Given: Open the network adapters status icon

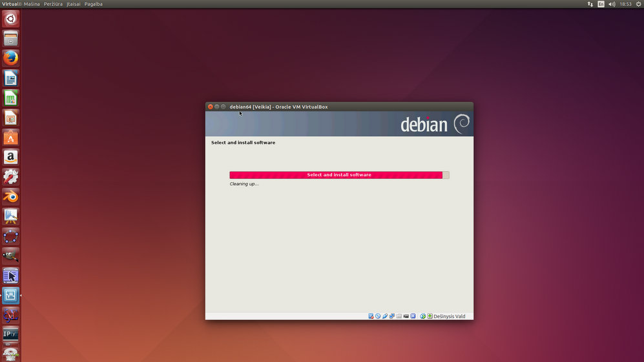Looking at the screenshot, I should click(392, 316).
